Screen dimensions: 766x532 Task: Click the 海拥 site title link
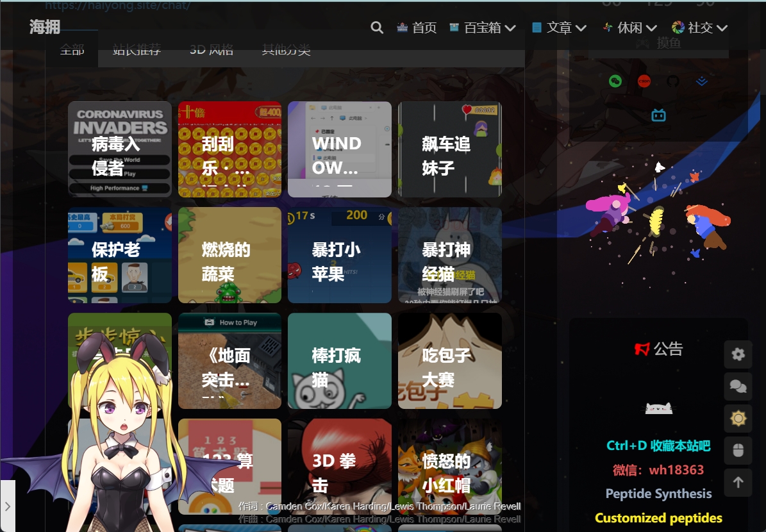tap(45, 27)
